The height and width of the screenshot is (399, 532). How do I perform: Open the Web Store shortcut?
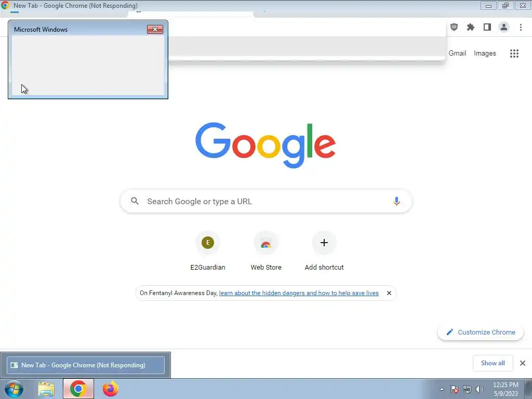coord(266,251)
